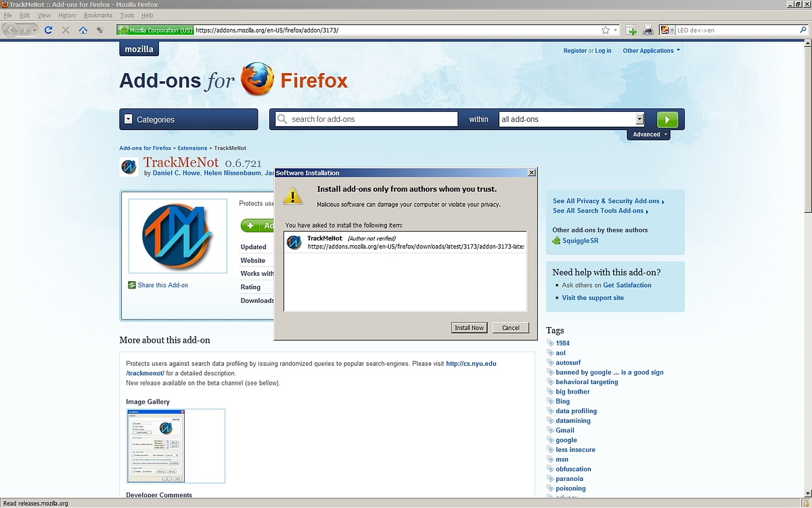Viewport: 812px width, 508px height.
Task: Click the green search go arrow button
Action: pos(667,119)
